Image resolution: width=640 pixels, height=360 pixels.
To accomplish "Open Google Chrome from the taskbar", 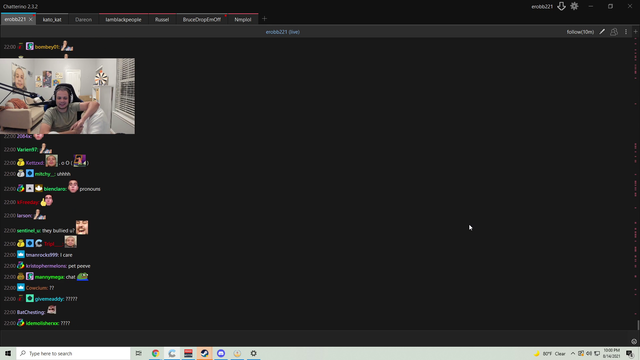I will (x=156, y=353).
